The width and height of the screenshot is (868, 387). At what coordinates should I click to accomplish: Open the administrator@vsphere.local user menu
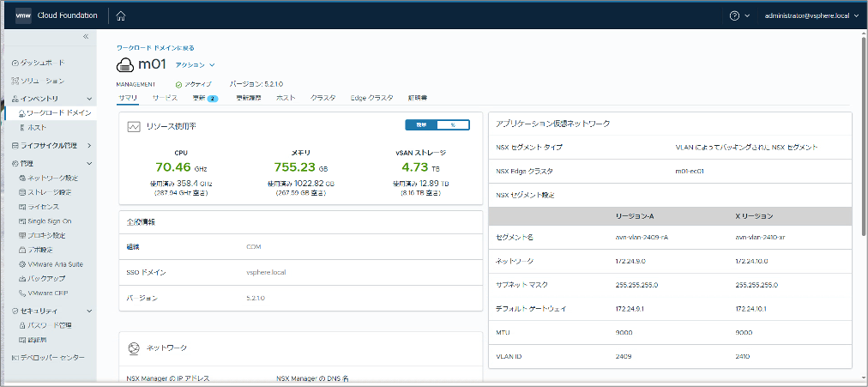(811, 16)
